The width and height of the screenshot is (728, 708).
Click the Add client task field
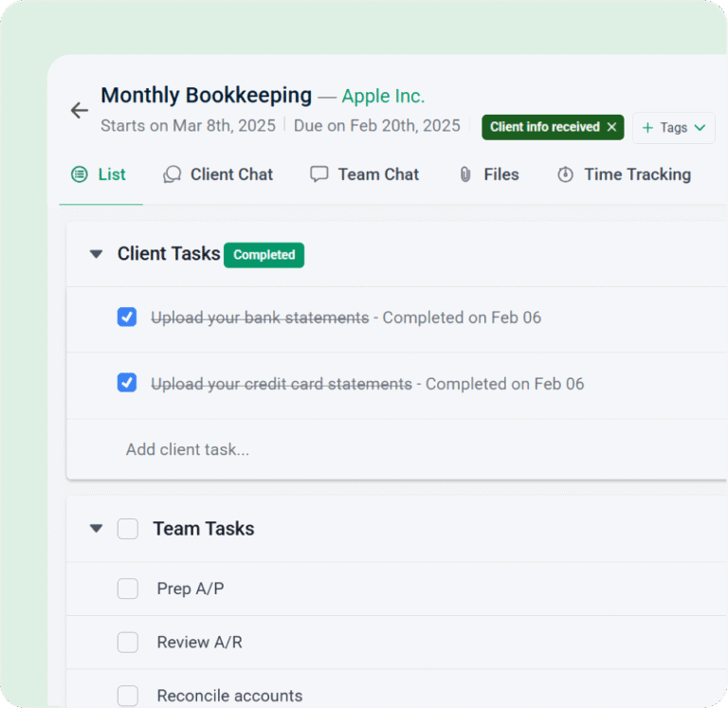188,449
